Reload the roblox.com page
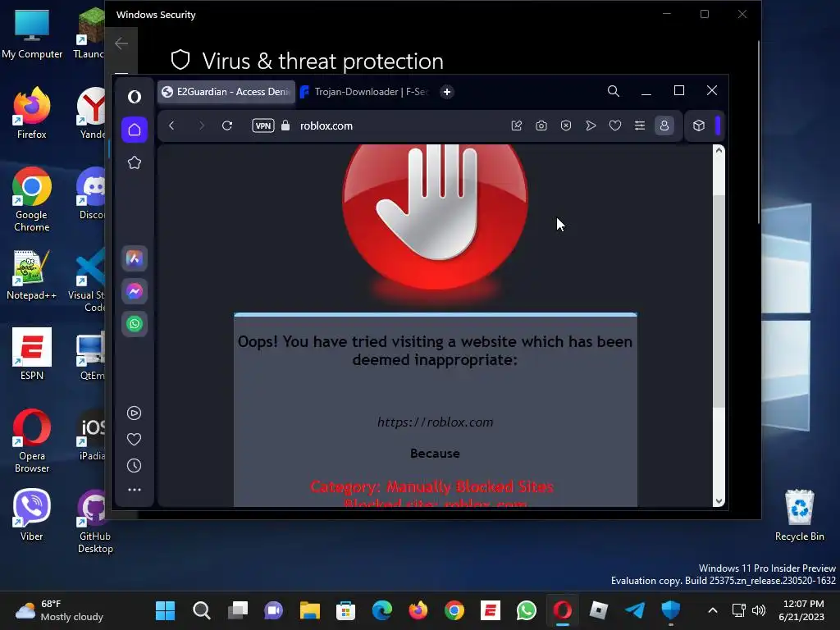Image resolution: width=840 pixels, height=630 pixels. pos(227,126)
